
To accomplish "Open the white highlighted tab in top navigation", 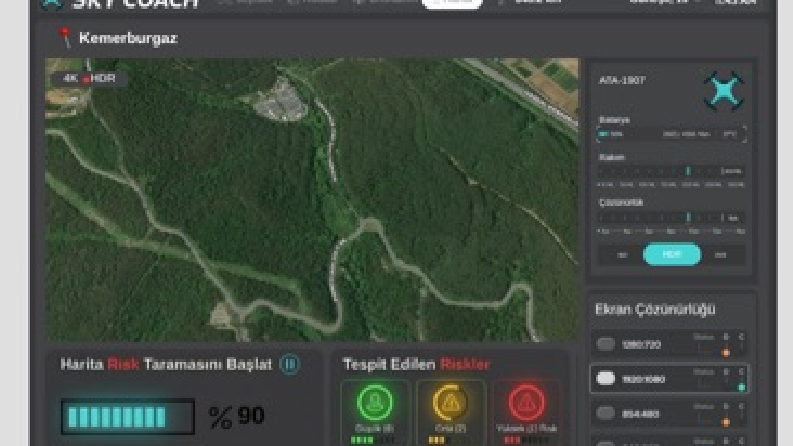I will (452, 3).
